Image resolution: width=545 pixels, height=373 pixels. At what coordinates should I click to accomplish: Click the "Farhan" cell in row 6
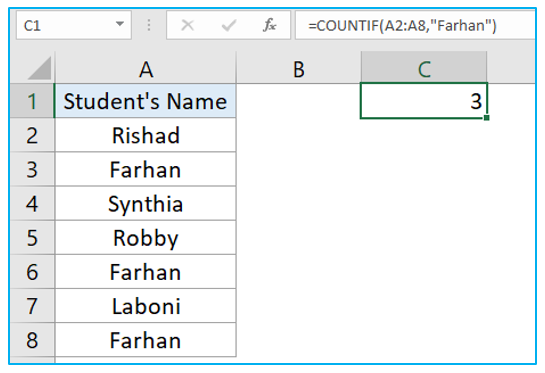pyautogui.click(x=145, y=271)
